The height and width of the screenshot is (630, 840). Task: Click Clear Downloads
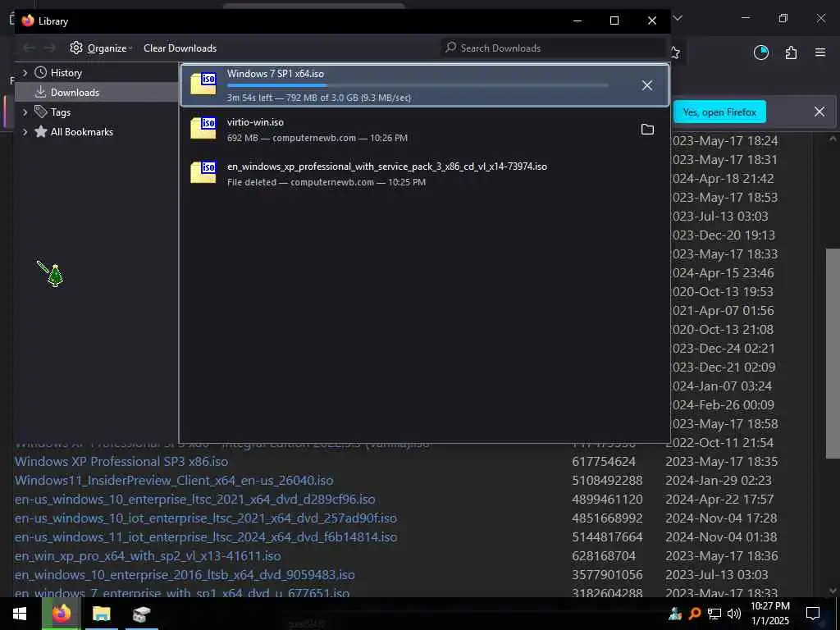180,48
